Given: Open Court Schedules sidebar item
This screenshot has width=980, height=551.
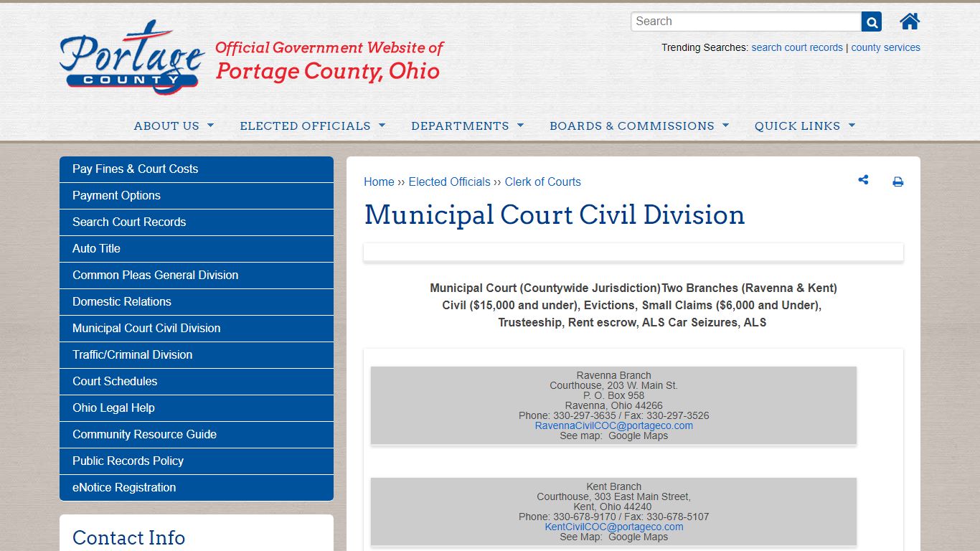Looking at the screenshot, I should coord(197,382).
